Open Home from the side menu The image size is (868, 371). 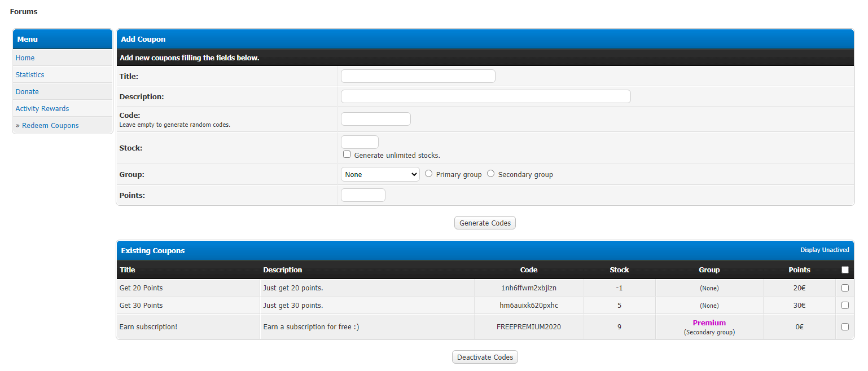[25, 58]
